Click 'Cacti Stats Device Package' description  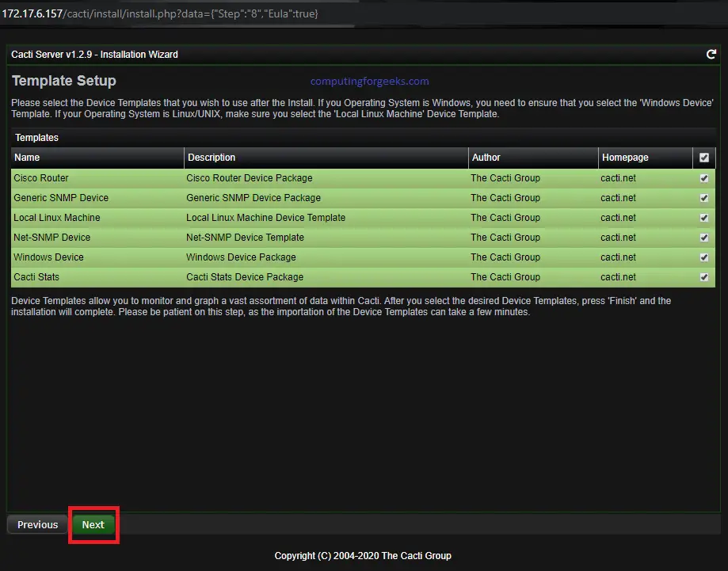245,276
